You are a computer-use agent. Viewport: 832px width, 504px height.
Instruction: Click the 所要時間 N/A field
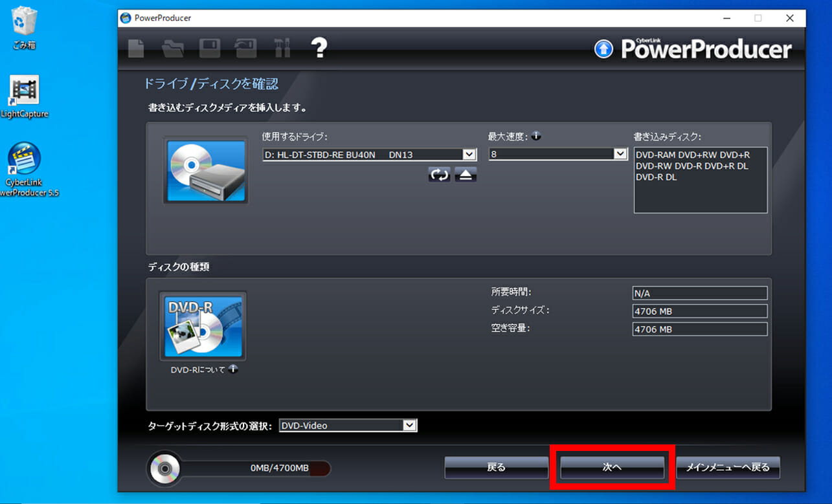pyautogui.click(x=700, y=293)
